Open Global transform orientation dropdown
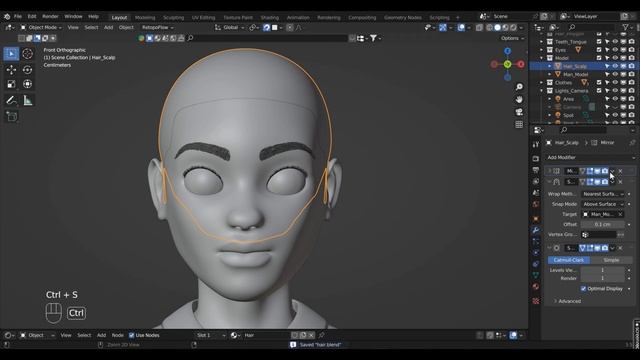640x360 pixels. (229, 27)
